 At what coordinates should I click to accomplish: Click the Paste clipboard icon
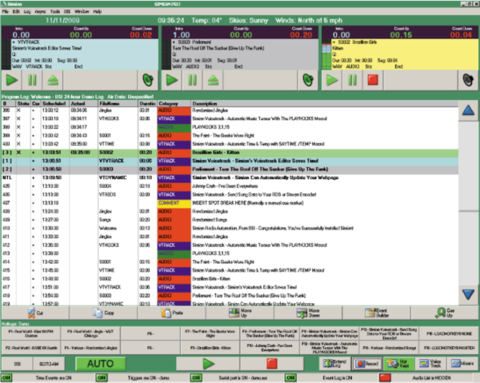(x=166, y=313)
